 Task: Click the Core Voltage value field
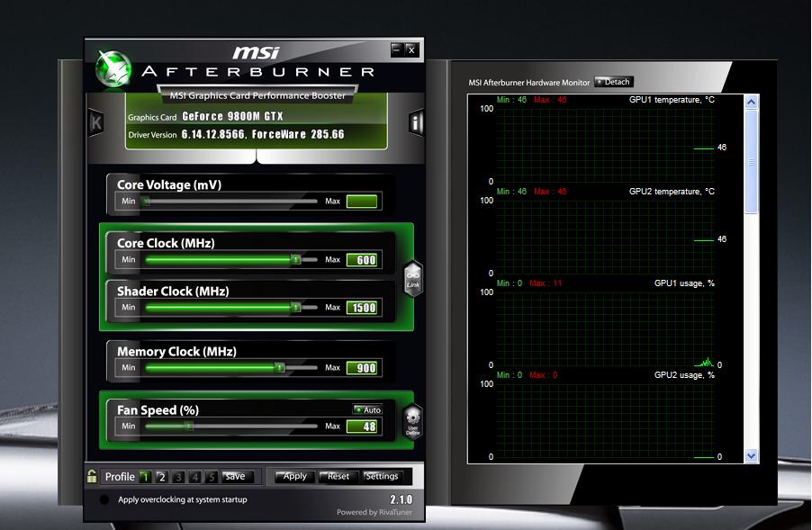[362, 202]
